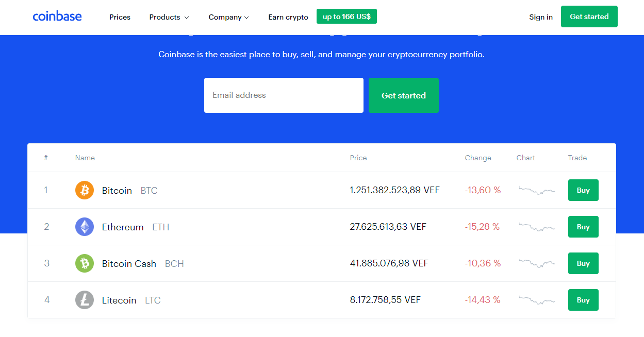Expand the Products dropdown menu
The image size is (644, 337).
(x=169, y=17)
